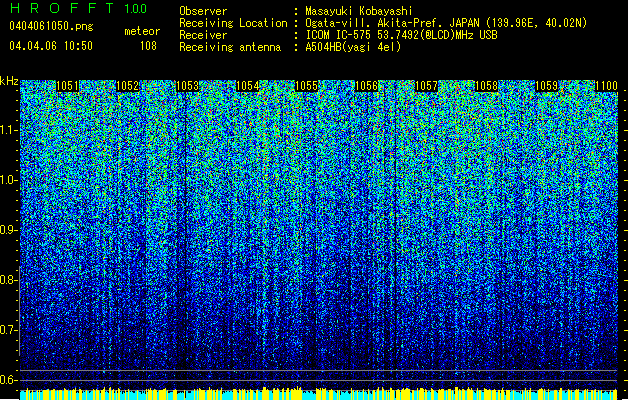Click the meteor count value 108
Viewport: 629px width, 400px height.
(x=148, y=46)
